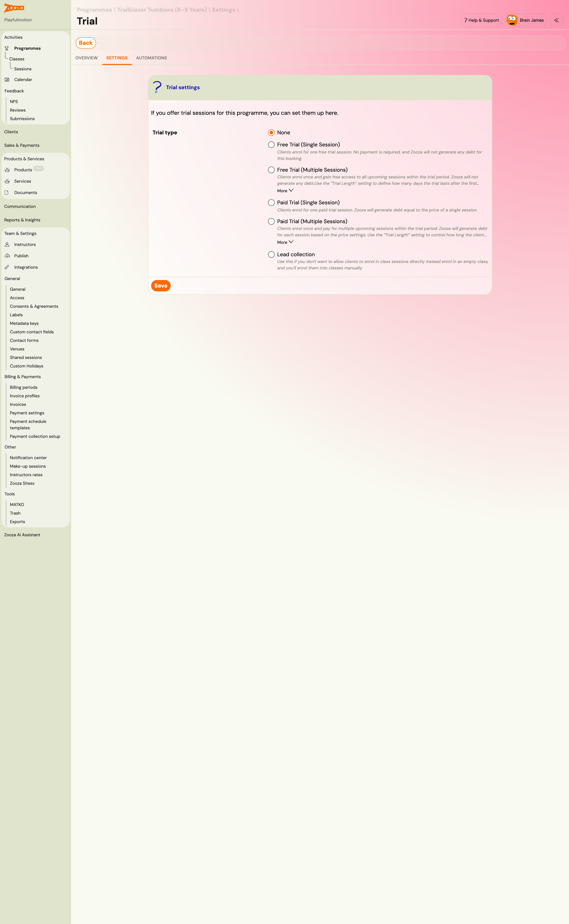Open Trailblazer Tumblers breadcrumb link

coord(162,10)
